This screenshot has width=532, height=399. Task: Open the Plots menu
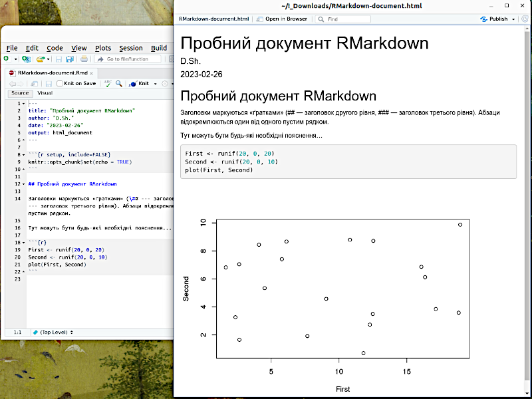[103, 48]
